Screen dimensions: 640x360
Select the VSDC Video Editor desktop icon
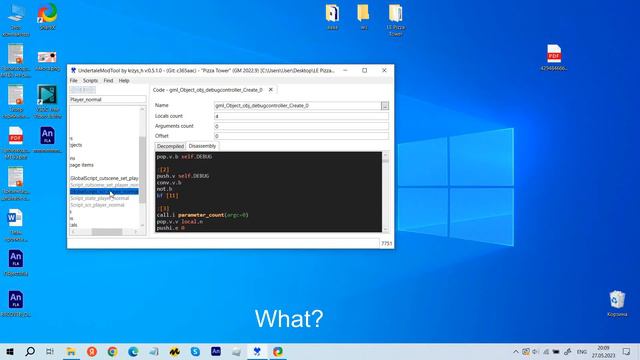click(x=47, y=101)
